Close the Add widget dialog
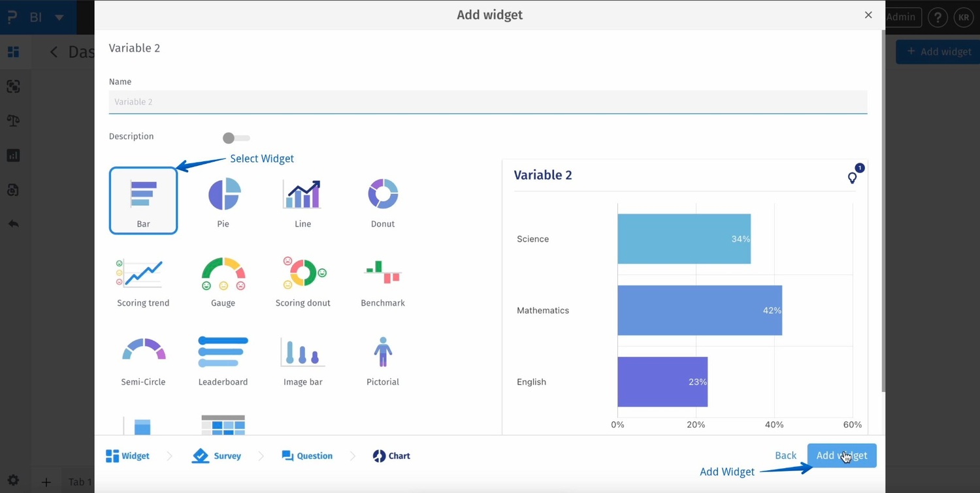 pyautogui.click(x=868, y=15)
